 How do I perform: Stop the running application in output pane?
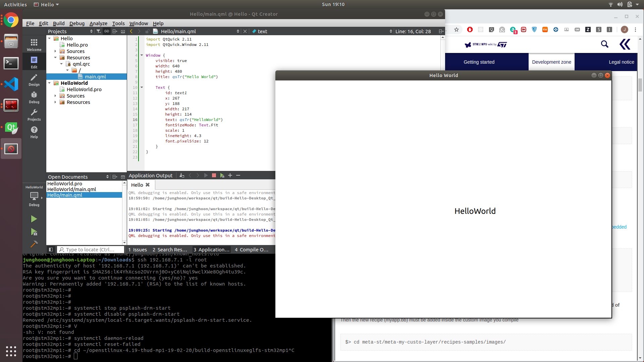point(214,175)
